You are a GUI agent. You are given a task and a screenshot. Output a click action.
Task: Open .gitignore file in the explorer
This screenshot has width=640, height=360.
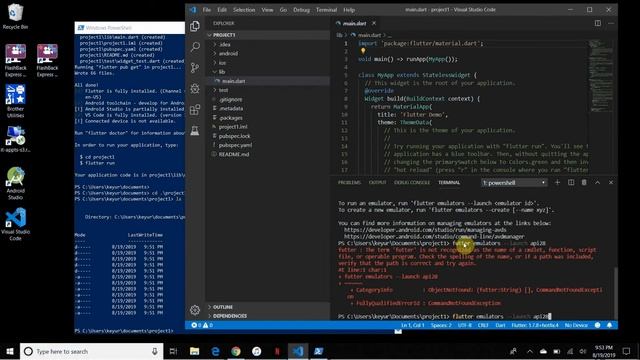click(x=268, y=99)
